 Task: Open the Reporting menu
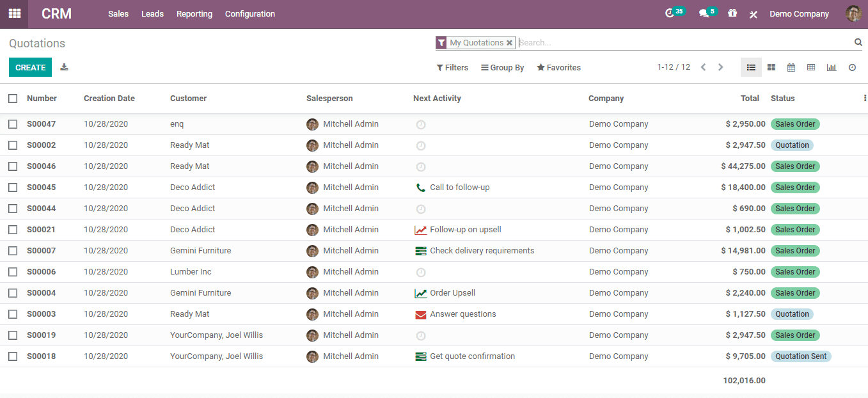point(194,13)
